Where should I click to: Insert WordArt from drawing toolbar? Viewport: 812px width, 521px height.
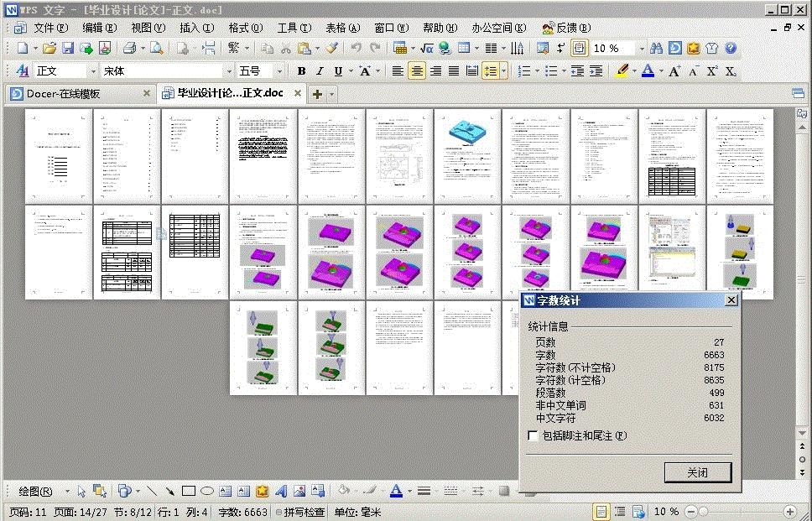coord(281,491)
